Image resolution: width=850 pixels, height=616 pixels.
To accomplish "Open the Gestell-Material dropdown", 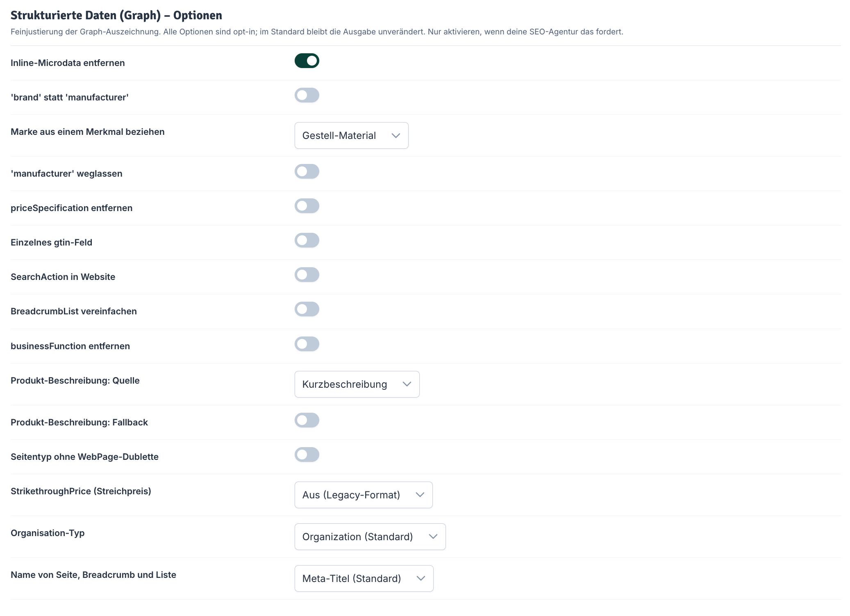I will [x=351, y=136].
